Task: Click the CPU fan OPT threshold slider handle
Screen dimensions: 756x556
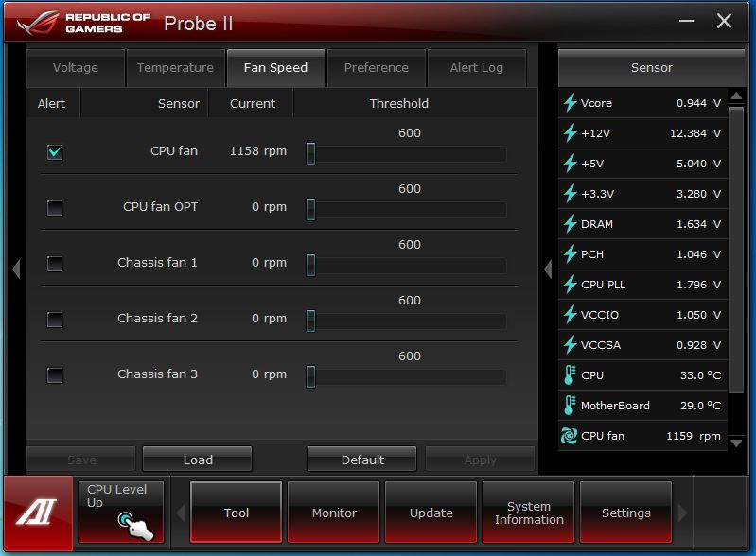Action: 311,210
